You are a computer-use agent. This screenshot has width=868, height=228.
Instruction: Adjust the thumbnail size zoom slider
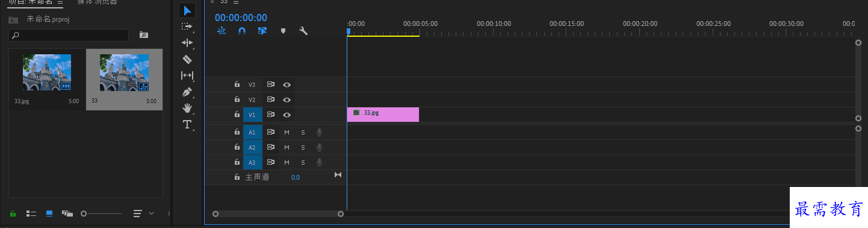click(101, 214)
